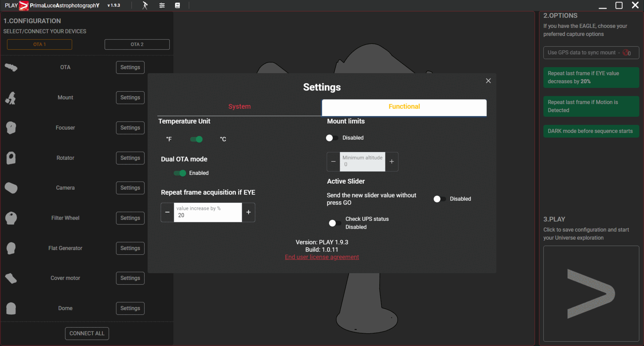The image size is (644, 346).
Task: Decrease EYE value increase percentage
Action: pos(167,212)
